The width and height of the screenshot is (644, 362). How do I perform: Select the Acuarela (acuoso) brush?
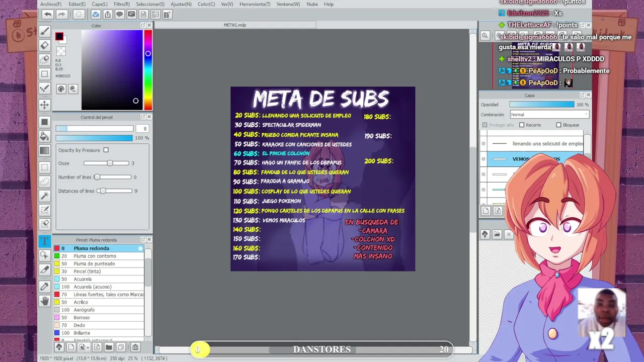(99, 287)
